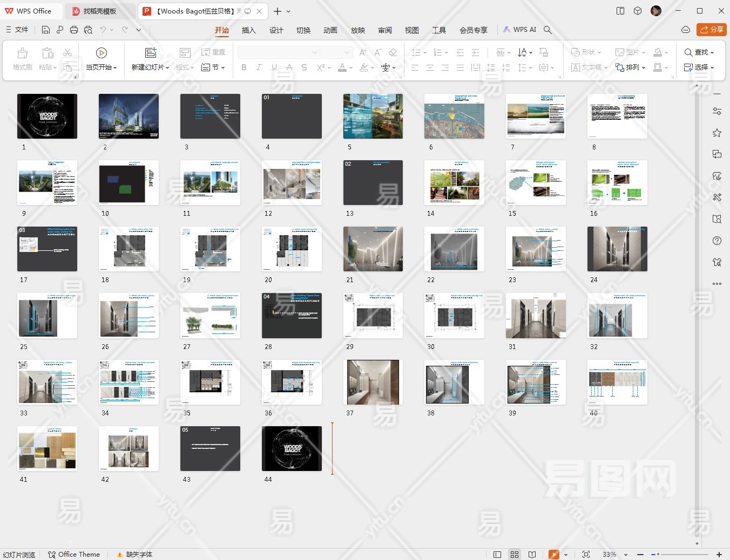Select slide 6 map thumbnail
This screenshot has width=730, height=560.
[454, 116]
